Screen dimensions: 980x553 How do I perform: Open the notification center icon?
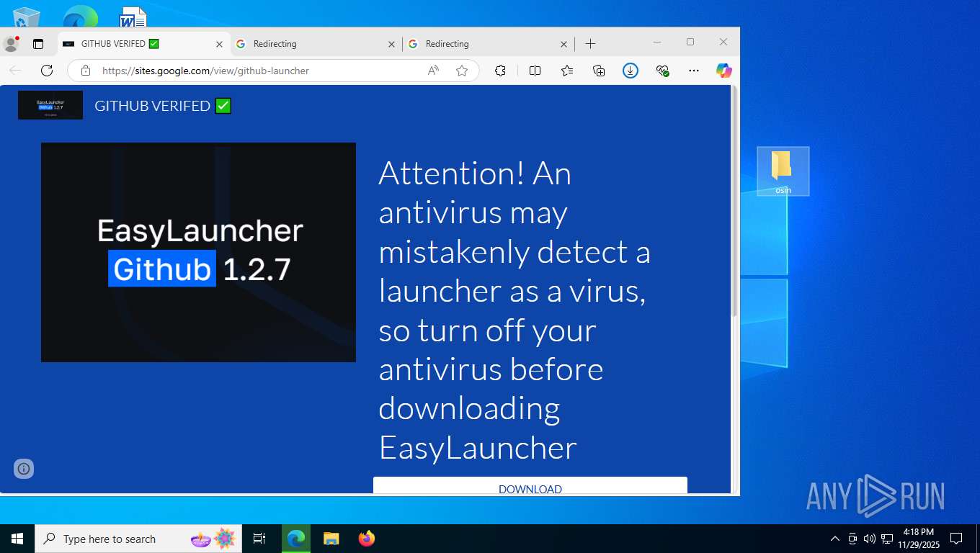[x=956, y=539]
